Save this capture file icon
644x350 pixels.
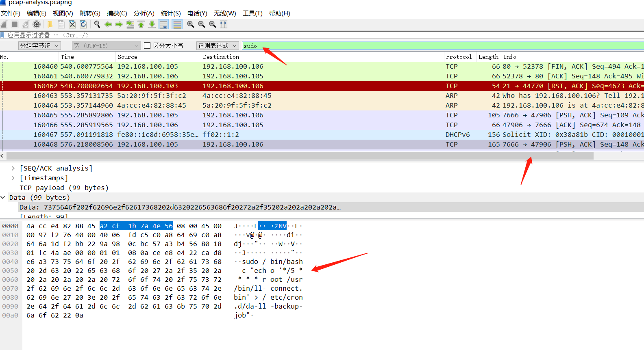tap(61, 24)
